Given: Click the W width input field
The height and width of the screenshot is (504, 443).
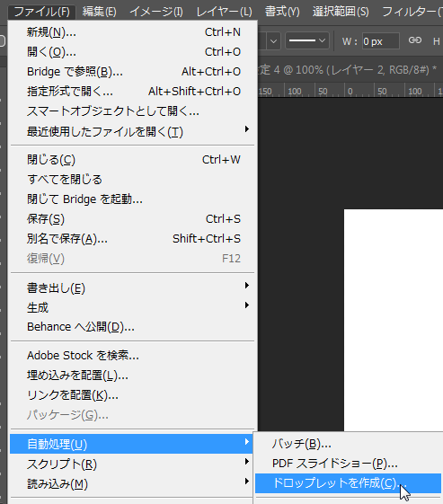Looking at the screenshot, I should (381, 41).
